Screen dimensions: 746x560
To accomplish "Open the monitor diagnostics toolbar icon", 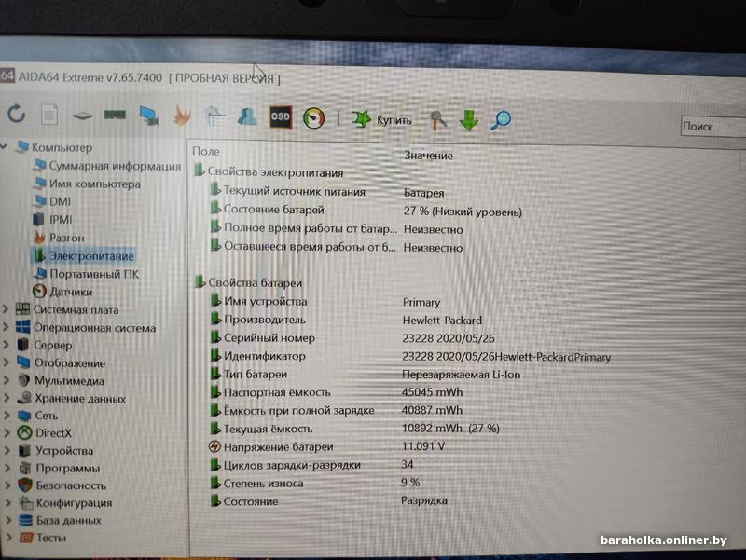I will tap(214, 116).
